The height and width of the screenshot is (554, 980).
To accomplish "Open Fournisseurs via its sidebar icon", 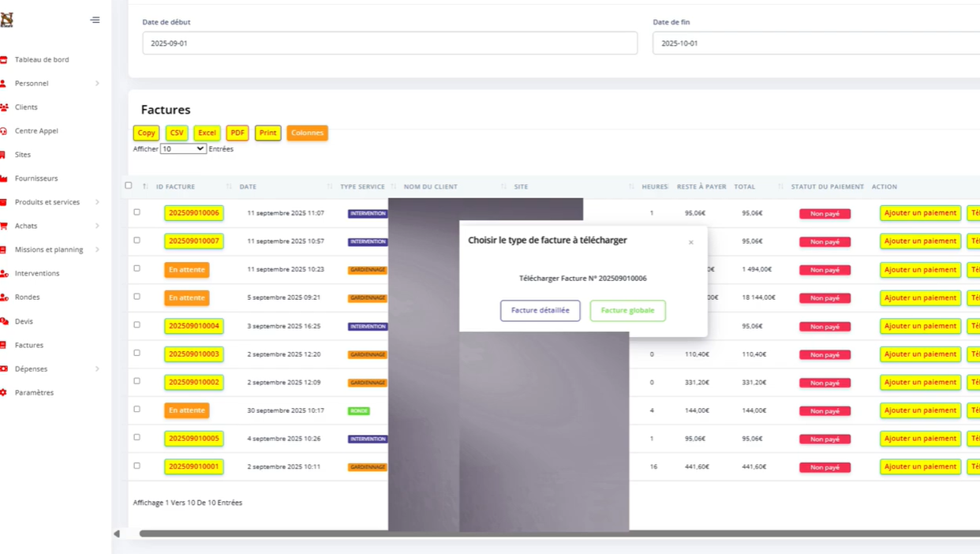I will pos(4,178).
